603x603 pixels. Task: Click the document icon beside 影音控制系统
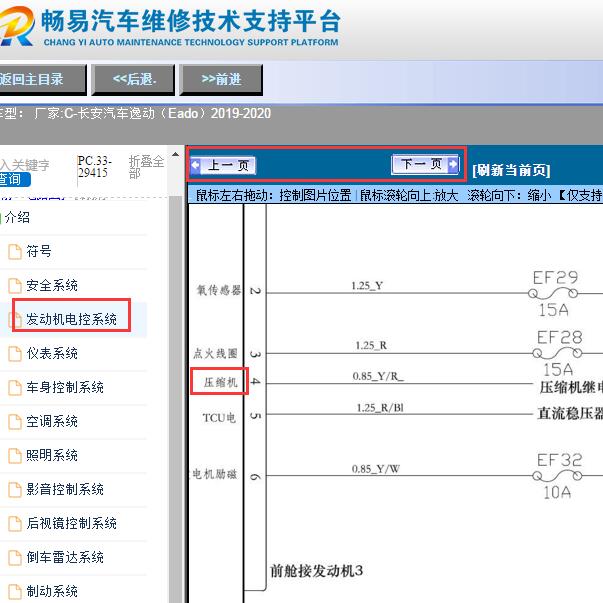[x=15, y=490]
